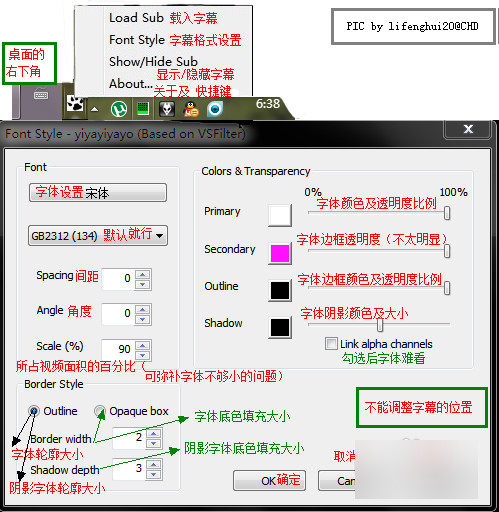Click the Border width value field
The height and width of the screenshot is (512, 499).
[129, 438]
